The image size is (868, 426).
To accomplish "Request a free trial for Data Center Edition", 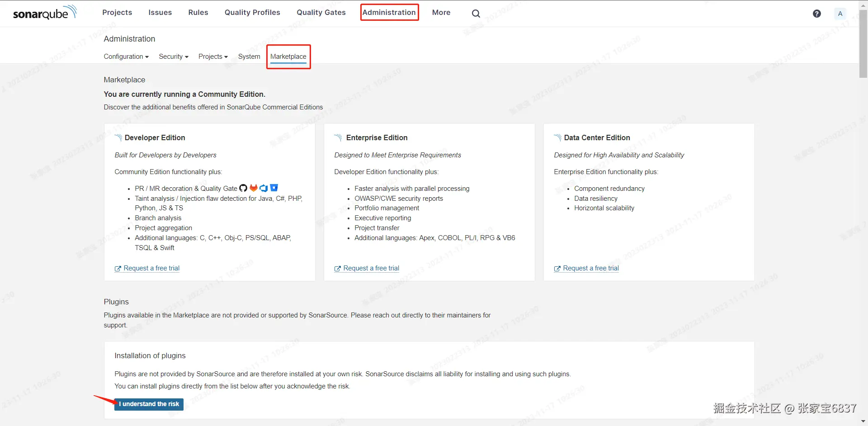I will [591, 268].
